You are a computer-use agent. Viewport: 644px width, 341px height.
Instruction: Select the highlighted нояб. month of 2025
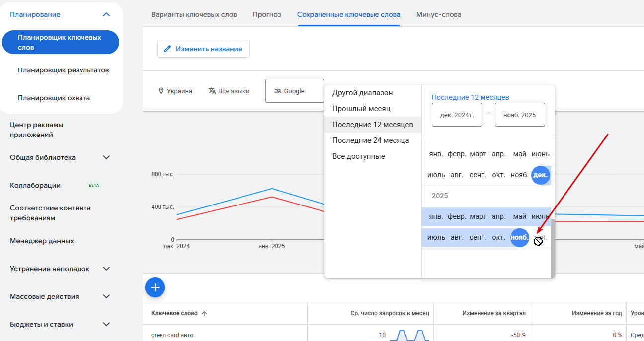pyautogui.click(x=520, y=238)
